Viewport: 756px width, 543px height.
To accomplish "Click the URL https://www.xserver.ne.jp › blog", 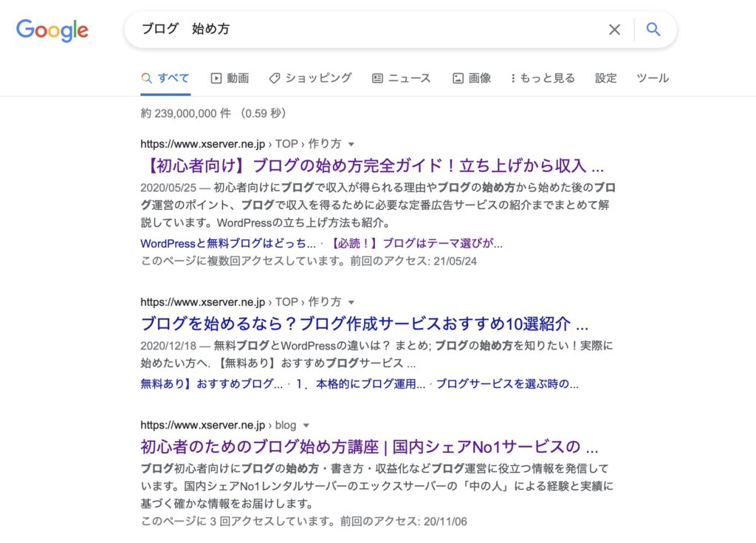I will (x=219, y=426).
